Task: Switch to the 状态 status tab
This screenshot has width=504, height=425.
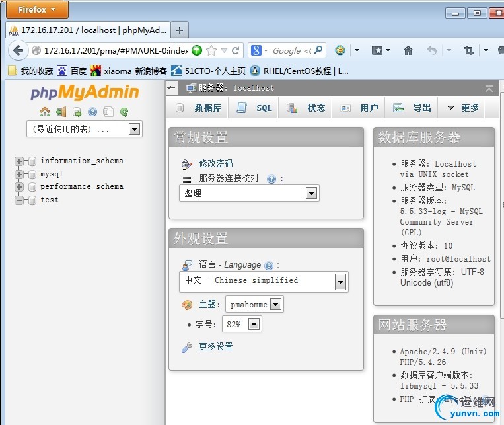Action: coord(306,108)
